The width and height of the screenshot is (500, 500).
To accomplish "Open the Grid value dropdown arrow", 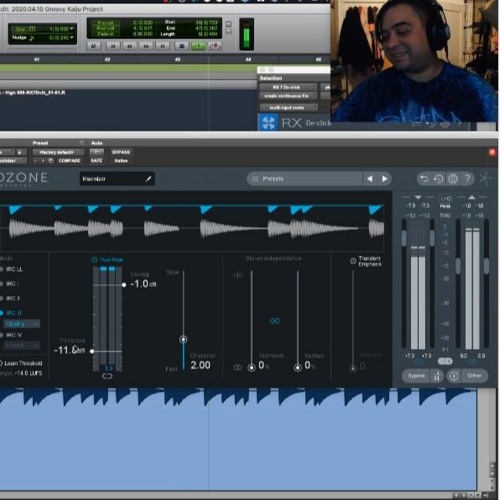I will tap(72, 29).
